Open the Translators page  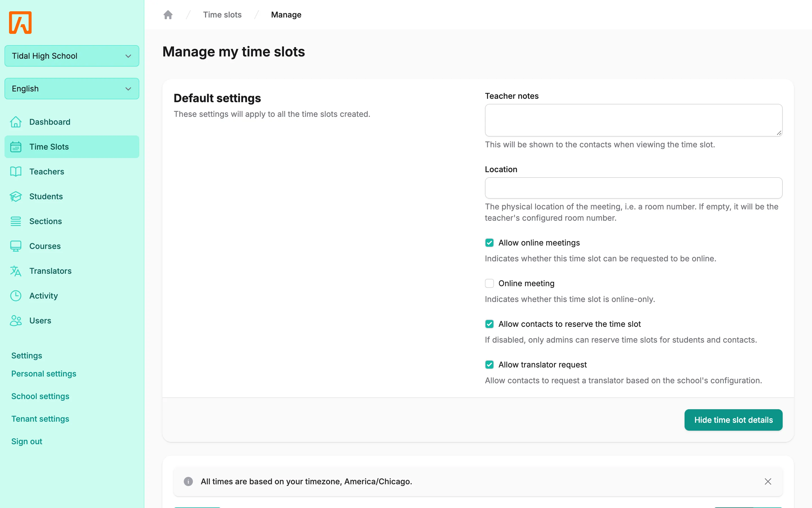[72, 271]
